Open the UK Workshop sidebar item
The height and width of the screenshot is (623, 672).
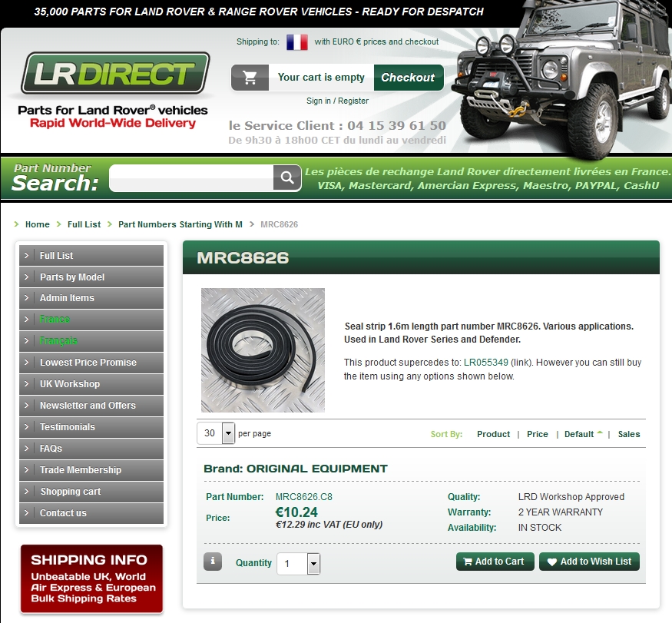point(70,384)
